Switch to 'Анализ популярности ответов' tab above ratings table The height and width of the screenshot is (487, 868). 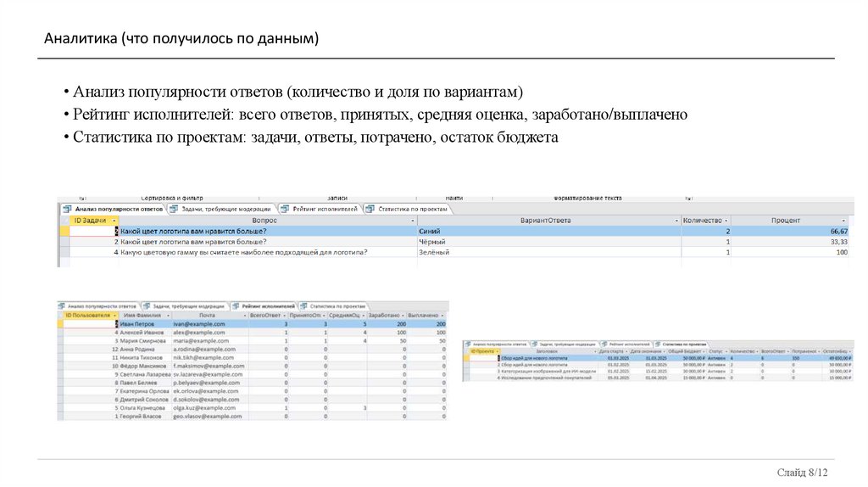point(98,305)
